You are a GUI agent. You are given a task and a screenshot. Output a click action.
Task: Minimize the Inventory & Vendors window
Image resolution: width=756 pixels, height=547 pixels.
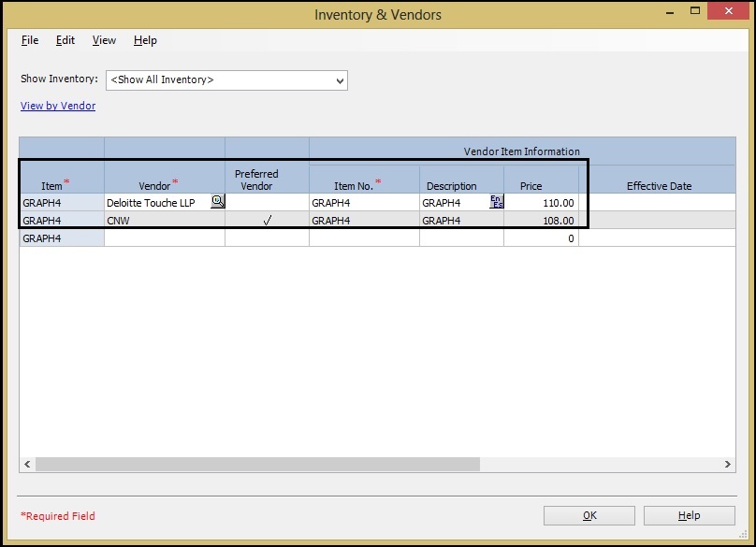pyautogui.click(x=669, y=11)
